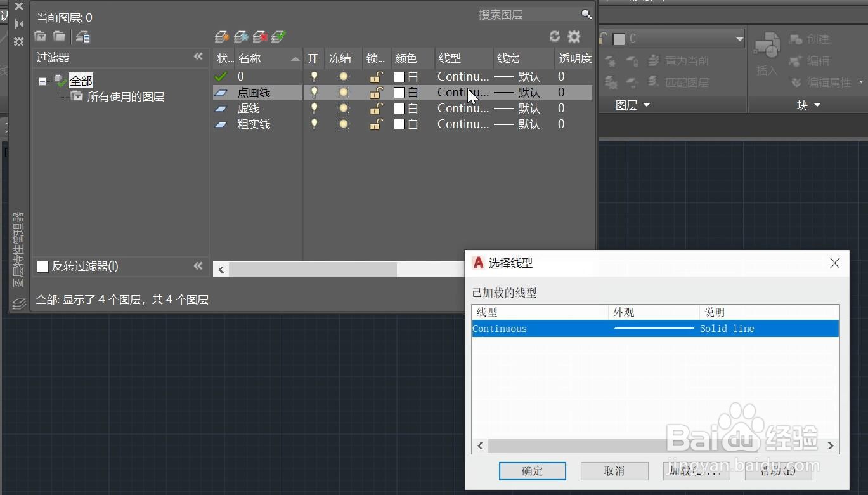The width and height of the screenshot is (868, 495).
Task: Create a new group filter
Action: click(58, 36)
